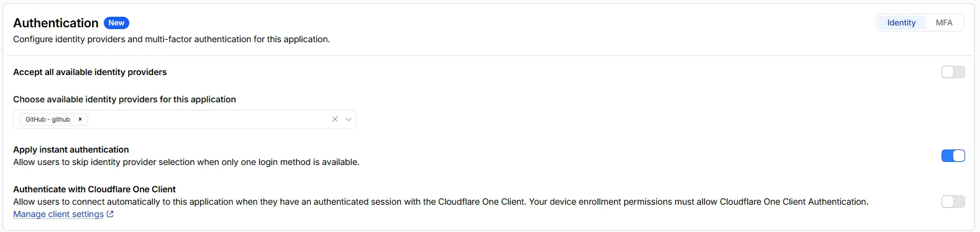Click the Authenticate with Cloudflare One Client label
The height and width of the screenshot is (232, 980).
pos(94,189)
